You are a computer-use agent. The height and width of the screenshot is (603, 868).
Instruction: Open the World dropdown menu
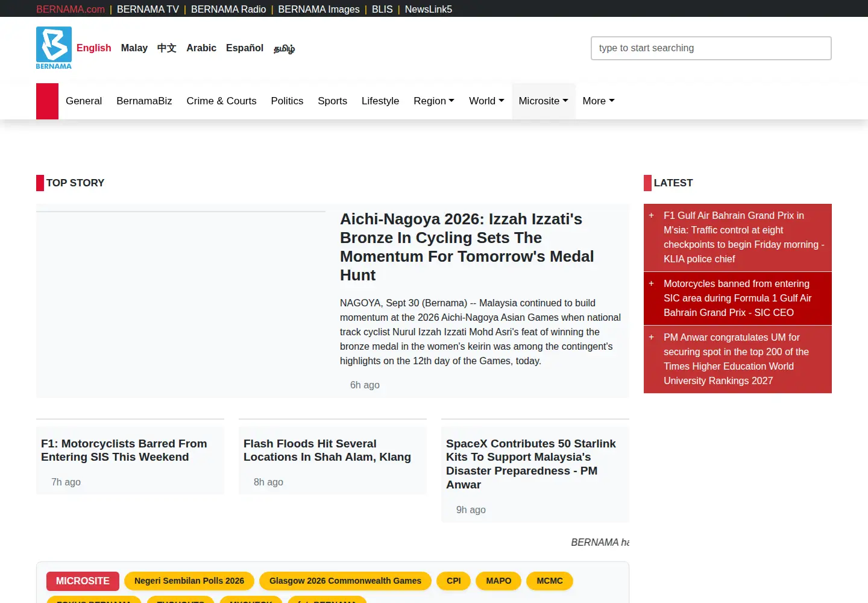pyautogui.click(x=486, y=101)
